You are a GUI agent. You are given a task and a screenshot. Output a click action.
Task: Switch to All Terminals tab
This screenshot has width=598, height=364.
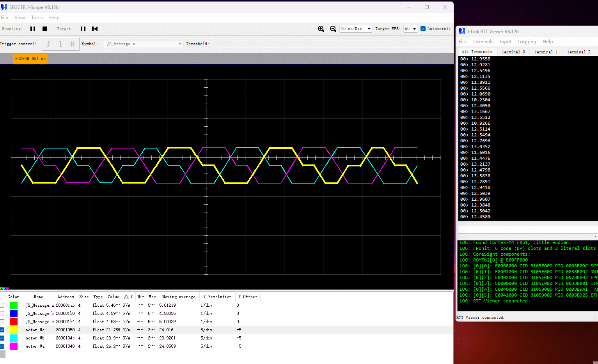(x=477, y=51)
